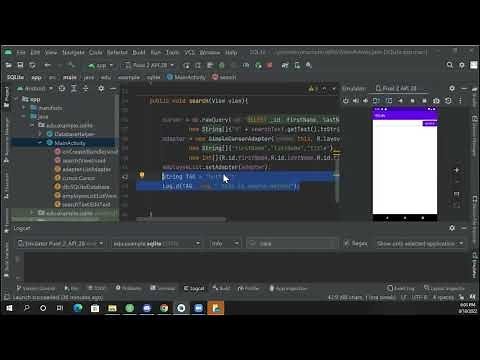Click the yellow intention bulb in gutter

coord(142,175)
